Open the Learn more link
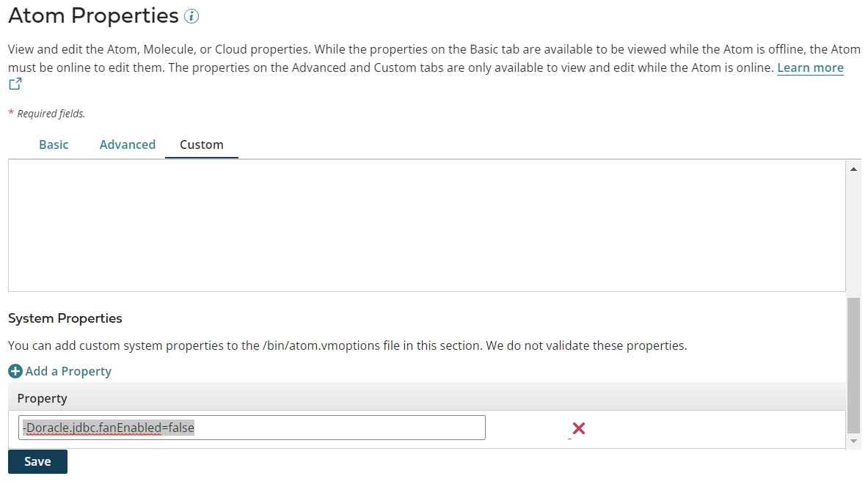This screenshot has width=868, height=487. coord(809,67)
